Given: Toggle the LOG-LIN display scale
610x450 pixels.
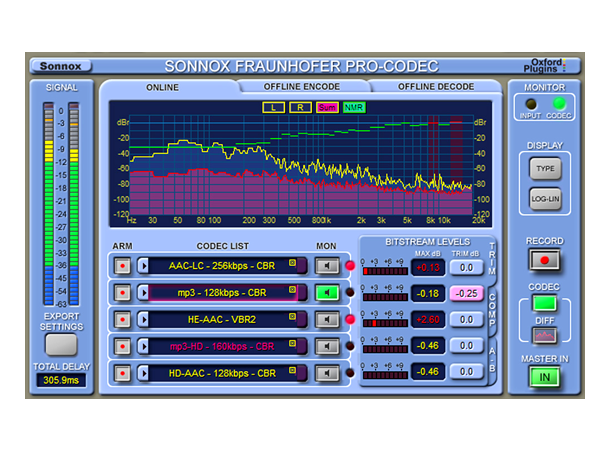Looking at the screenshot, I should pos(545,199).
